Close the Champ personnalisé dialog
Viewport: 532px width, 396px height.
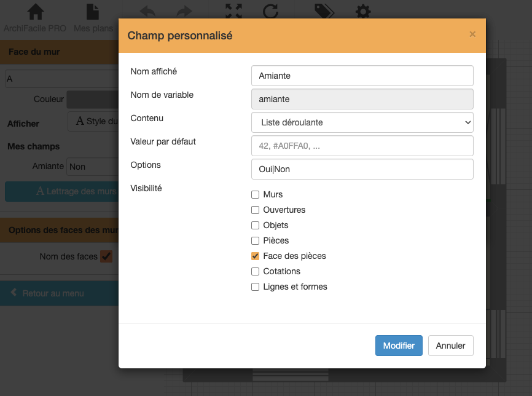pyautogui.click(x=472, y=34)
